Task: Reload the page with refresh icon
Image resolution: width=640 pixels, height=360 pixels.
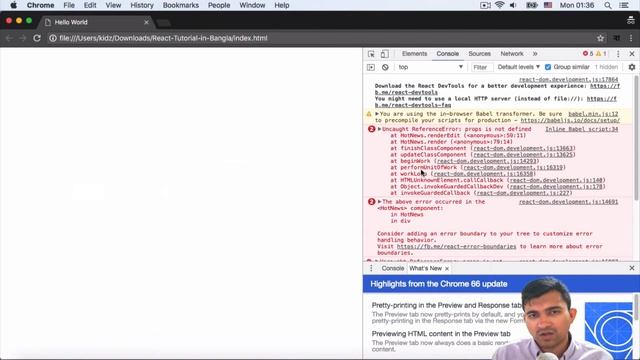Action: (x=37, y=38)
